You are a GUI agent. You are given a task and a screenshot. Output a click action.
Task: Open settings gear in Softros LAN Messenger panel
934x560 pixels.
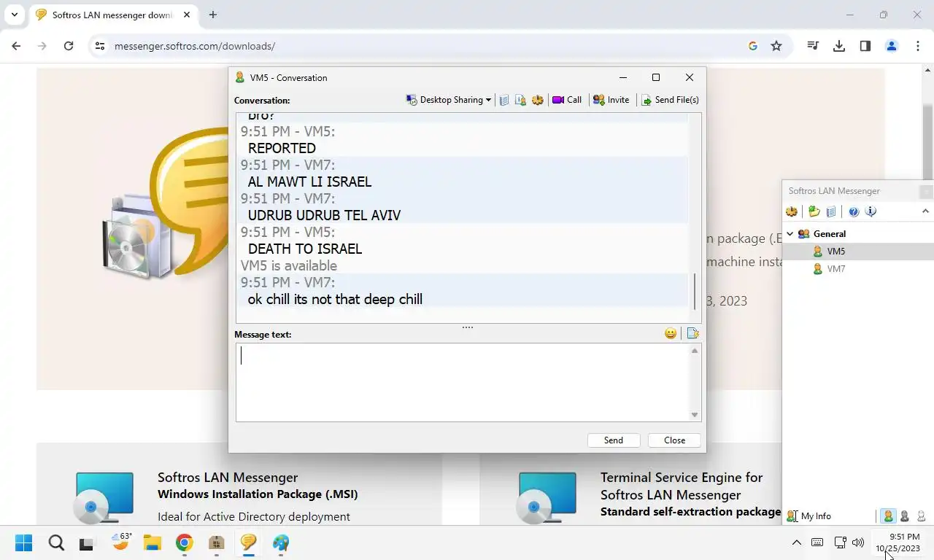pyautogui.click(x=792, y=211)
